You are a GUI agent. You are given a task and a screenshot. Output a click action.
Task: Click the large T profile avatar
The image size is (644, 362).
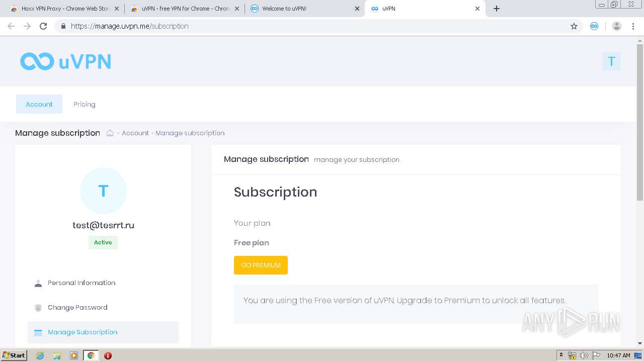pos(103,191)
